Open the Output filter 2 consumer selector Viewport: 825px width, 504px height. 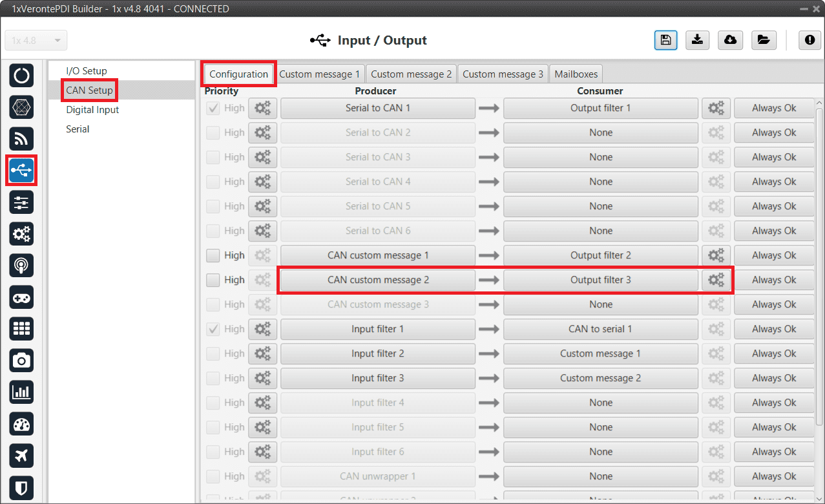coord(600,255)
